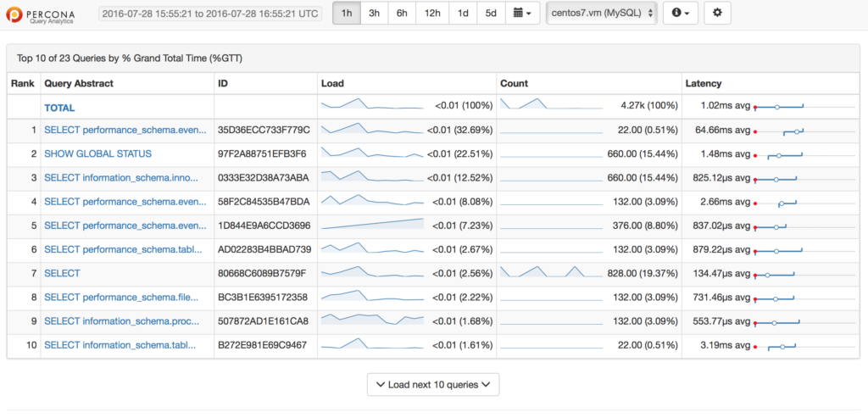868x418 pixels.
Task: Switch to the 6h time range
Action: (402, 14)
